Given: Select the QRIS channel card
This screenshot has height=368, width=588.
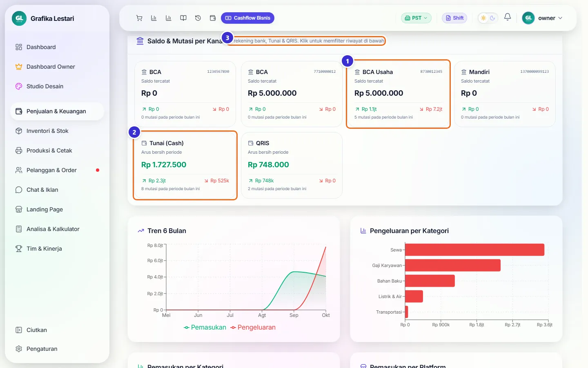Looking at the screenshot, I should (x=292, y=165).
